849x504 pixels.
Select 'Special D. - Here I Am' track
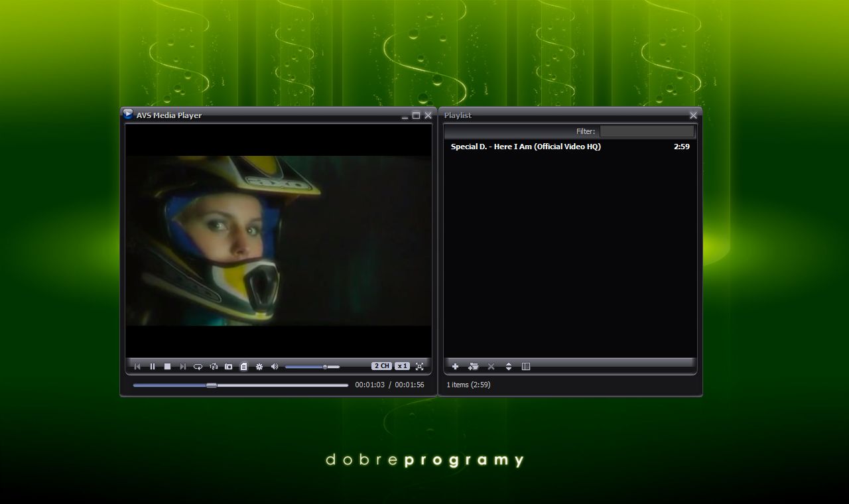pos(570,147)
